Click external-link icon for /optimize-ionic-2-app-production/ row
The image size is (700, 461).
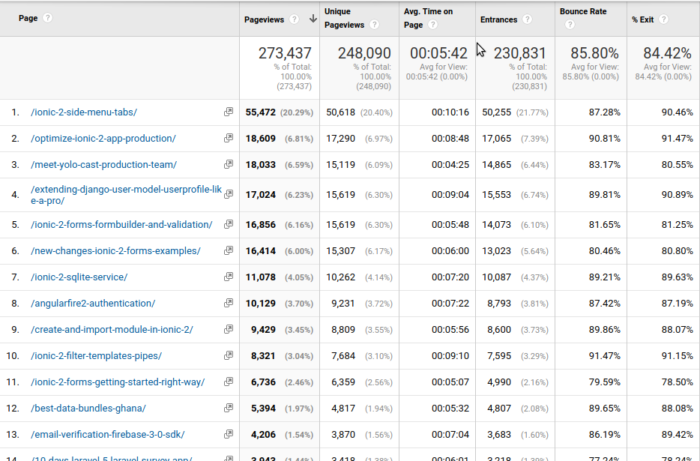pos(228,138)
